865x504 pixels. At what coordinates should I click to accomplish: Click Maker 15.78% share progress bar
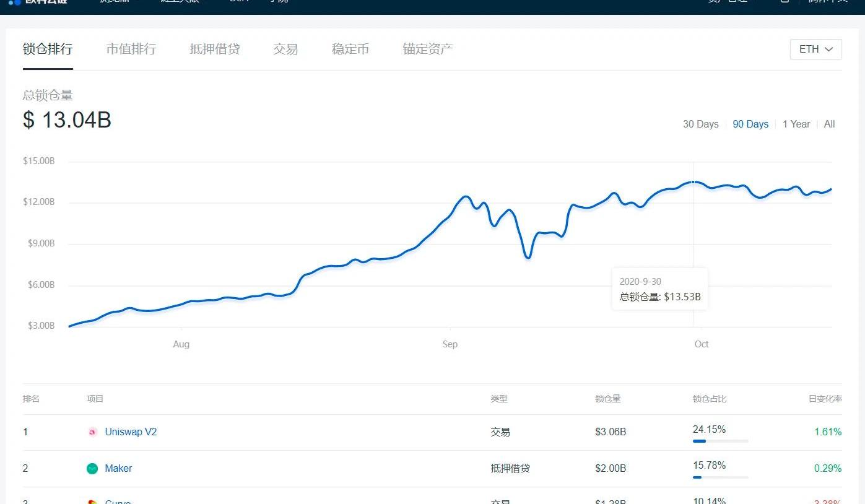click(x=720, y=477)
